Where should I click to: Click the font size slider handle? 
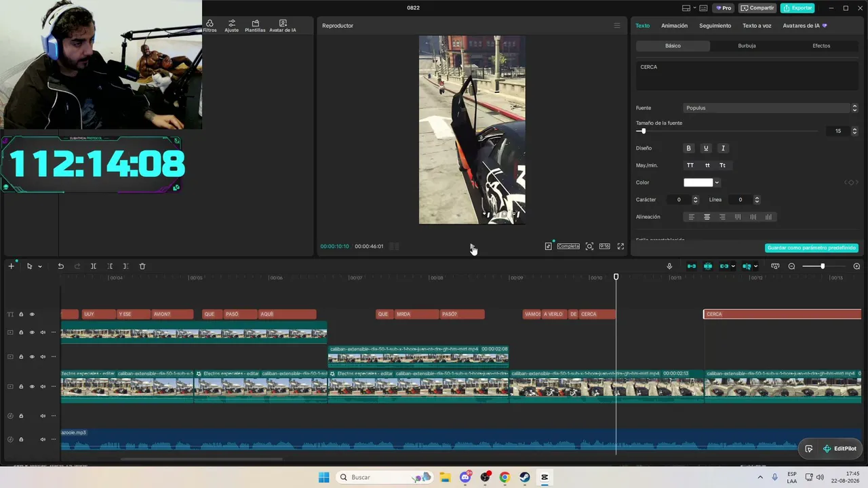coord(643,131)
